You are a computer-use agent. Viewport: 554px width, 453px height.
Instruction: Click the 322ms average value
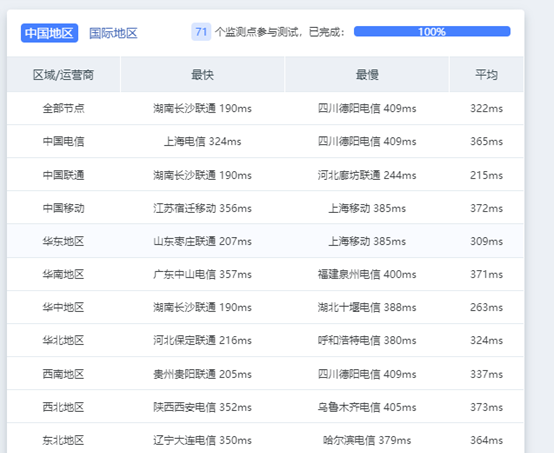pos(487,108)
